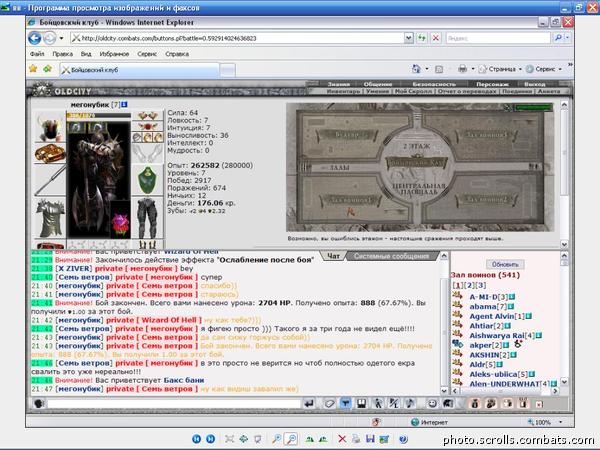This screenshot has width=600, height=450.
Task: Click the info icon next to мегонубик
Action: pos(124,104)
